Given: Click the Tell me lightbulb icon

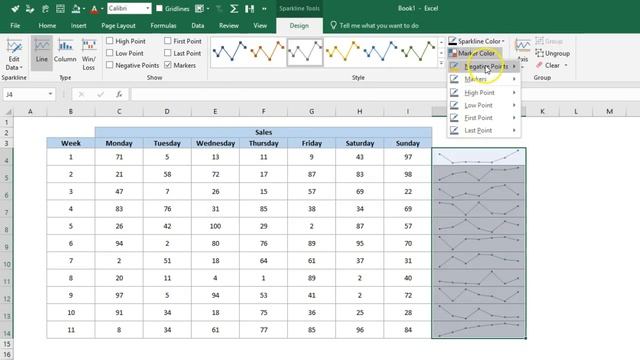Looking at the screenshot, I should pos(333,25).
